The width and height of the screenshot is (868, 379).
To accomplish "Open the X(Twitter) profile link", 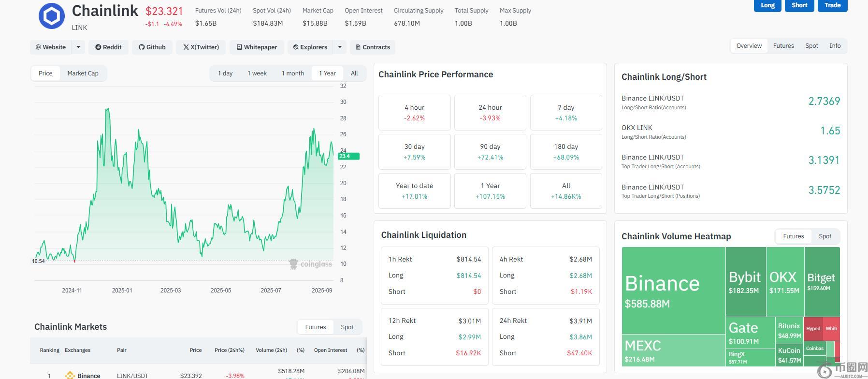I will (201, 47).
